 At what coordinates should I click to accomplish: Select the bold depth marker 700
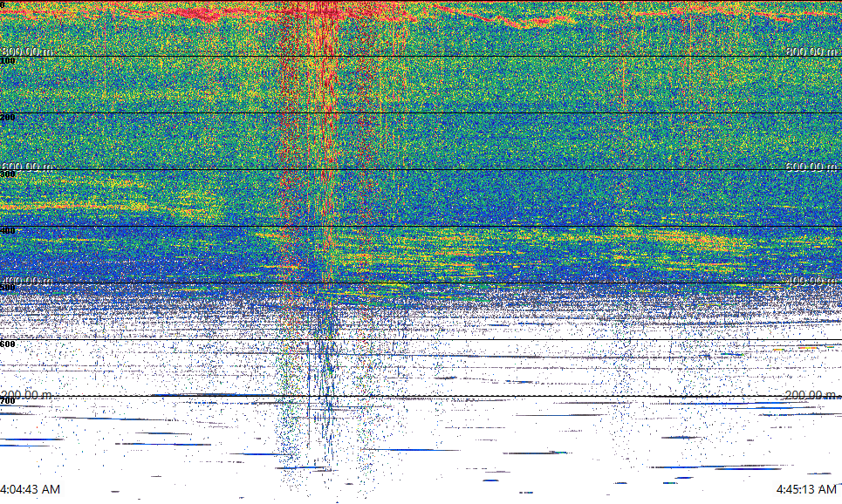[x=8, y=401]
